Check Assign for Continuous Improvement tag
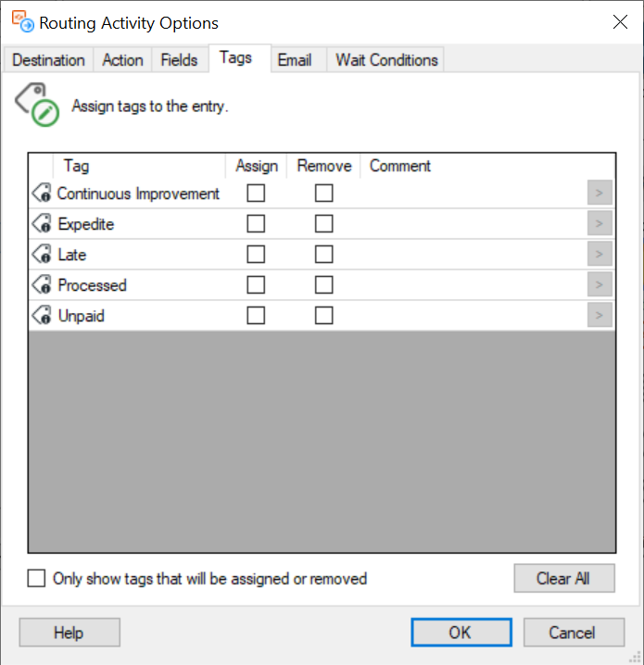The image size is (644, 665). click(256, 194)
